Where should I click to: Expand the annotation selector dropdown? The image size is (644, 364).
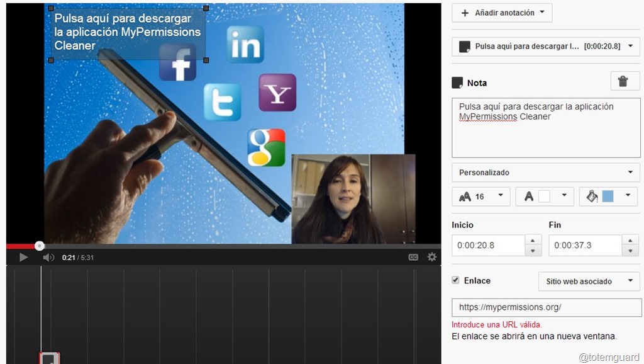(545, 47)
